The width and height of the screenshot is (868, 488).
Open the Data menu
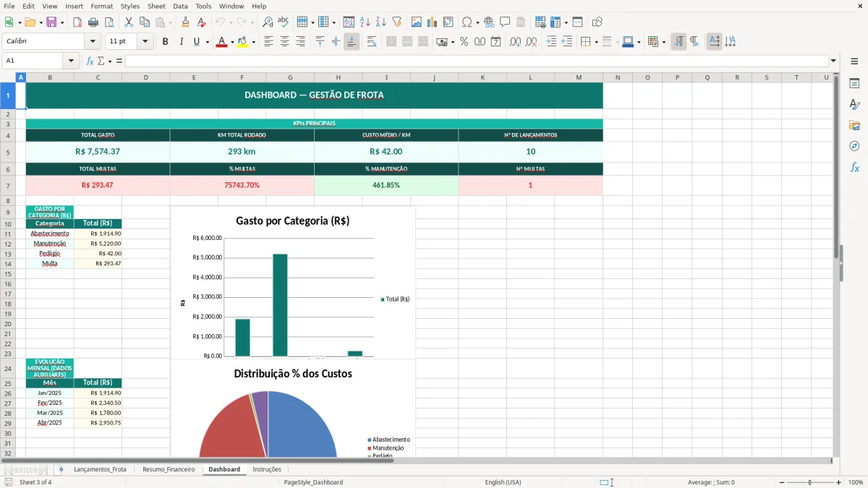point(180,6)
